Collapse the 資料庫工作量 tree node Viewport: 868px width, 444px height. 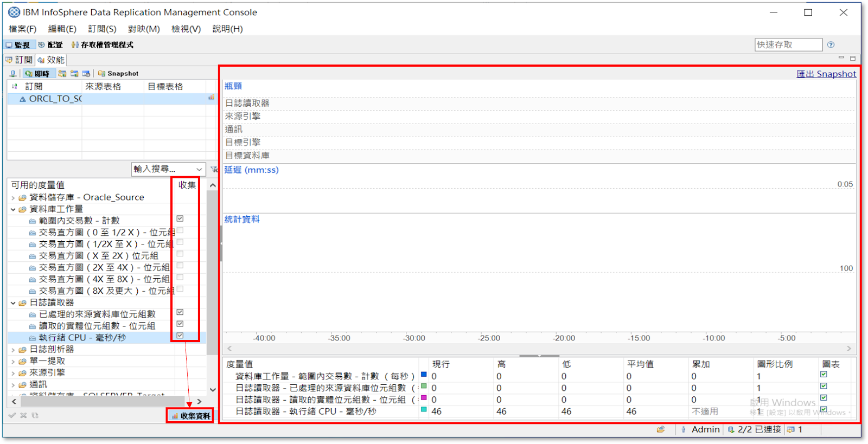pos(13,209)
